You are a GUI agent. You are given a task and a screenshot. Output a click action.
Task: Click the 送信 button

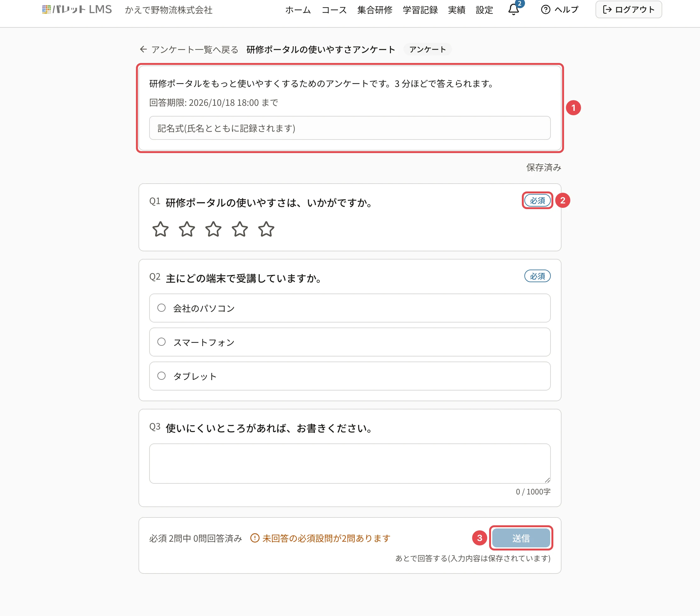pyautogui.click(x=521, y=538)
